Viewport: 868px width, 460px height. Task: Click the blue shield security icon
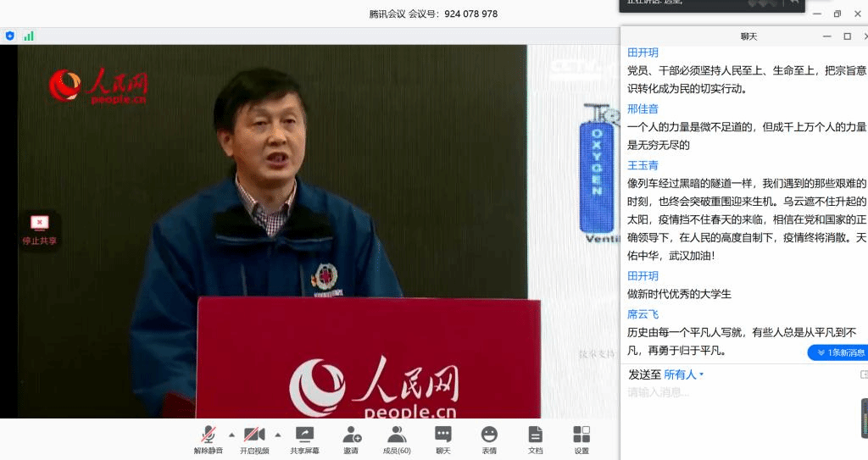tap(10, 36)
